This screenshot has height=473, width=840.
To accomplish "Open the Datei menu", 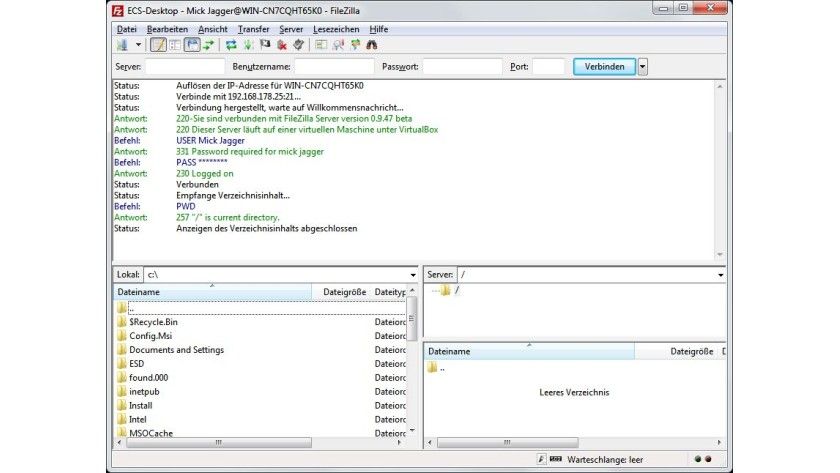I will pos(127,29).
